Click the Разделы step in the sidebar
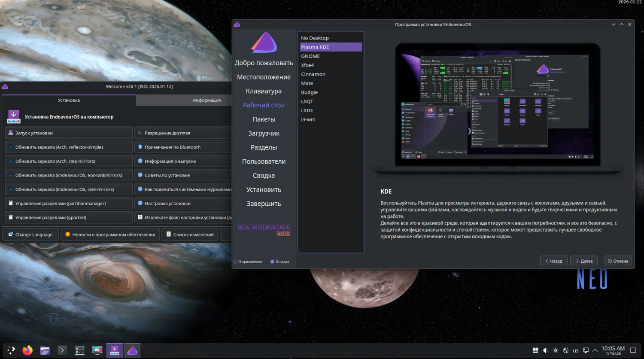 (x=264, y=147)
